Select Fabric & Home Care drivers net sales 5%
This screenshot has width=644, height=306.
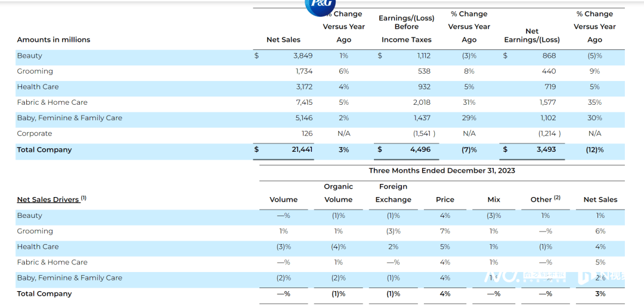pyautogui.click(x=600, y=263)
